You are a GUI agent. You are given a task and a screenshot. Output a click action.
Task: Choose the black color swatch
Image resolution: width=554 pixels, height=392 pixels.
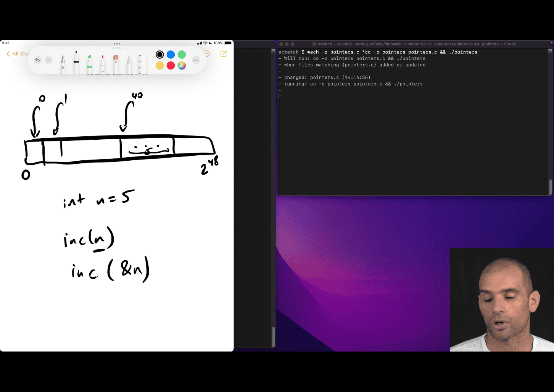click(x=160, y=55)
